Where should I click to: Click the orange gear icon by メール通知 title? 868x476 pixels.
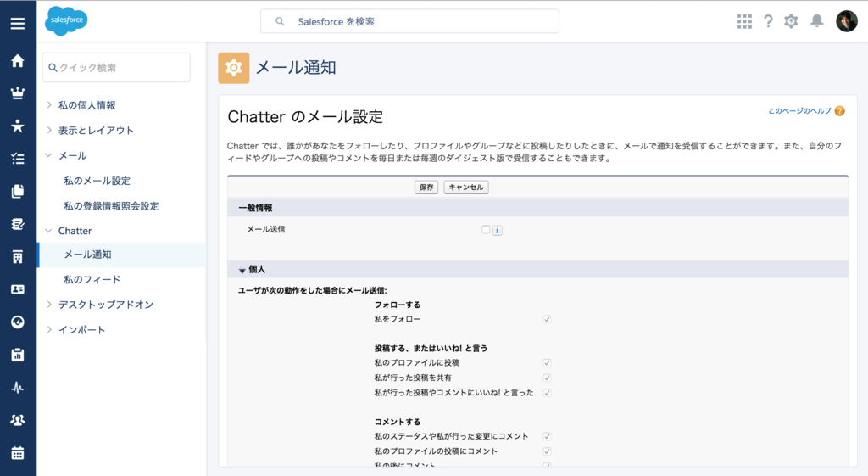pos(234,68)
